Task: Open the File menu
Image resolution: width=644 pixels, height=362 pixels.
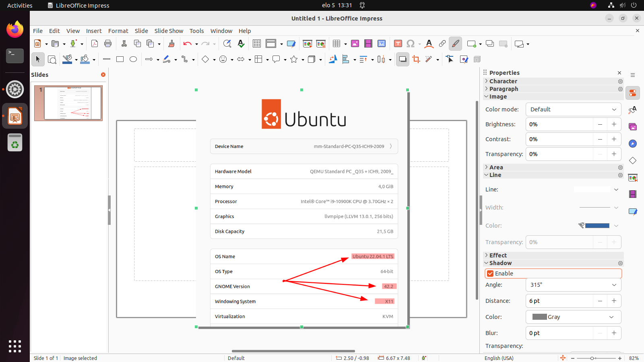Action: point(38,31)
